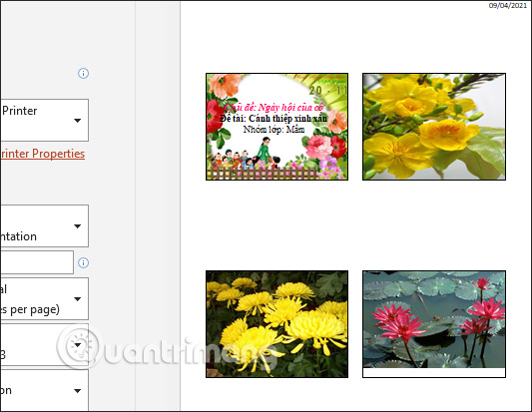Viewport: 532px width, 412px height.
Task: Click the info icon beside Slides field
Action: 83,262
